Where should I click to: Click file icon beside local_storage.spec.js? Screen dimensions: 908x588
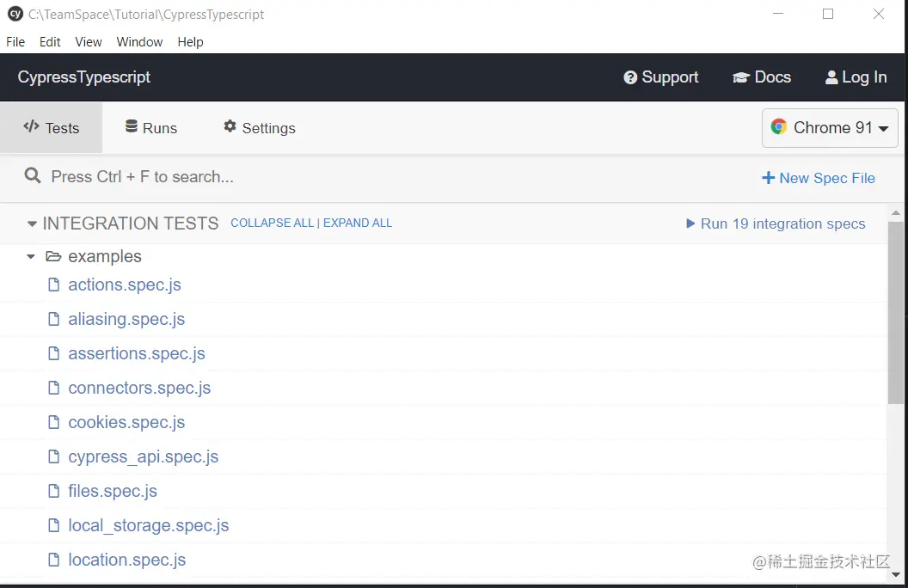click(53, 525)
